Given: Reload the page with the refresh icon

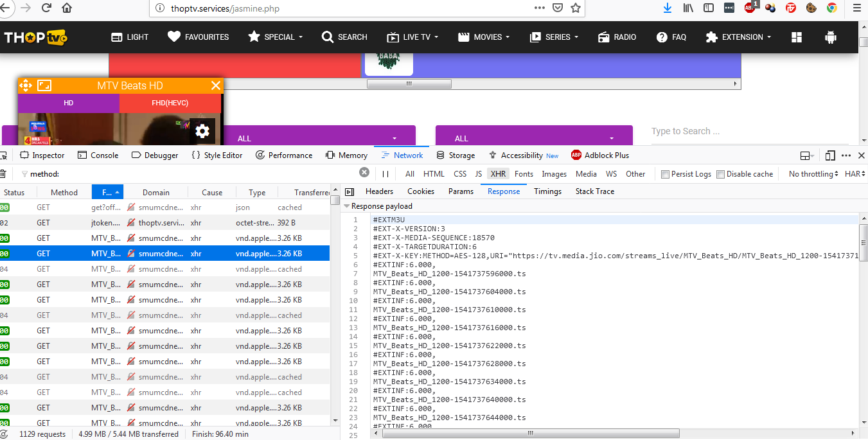Looking at the screenshot, I should click(x=46, y=8).
